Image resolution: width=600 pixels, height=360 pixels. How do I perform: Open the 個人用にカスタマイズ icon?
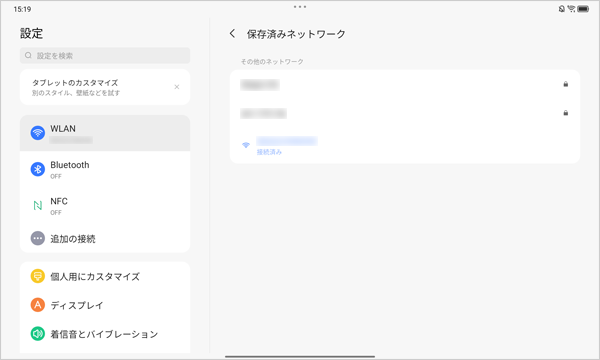click(38, 276)
